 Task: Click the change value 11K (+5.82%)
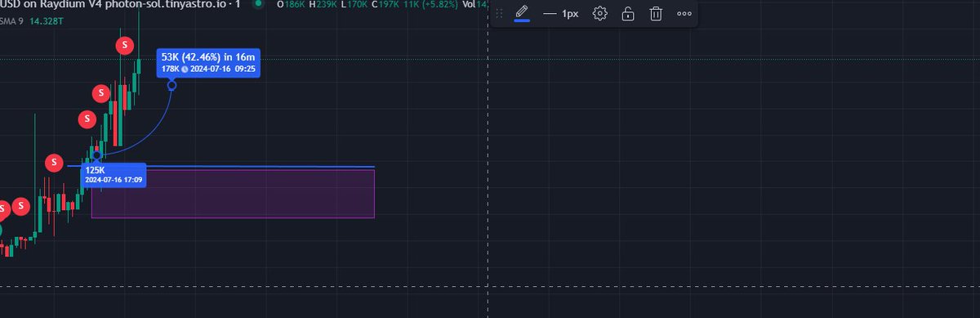pyautogui.click(x=430, y=4)
